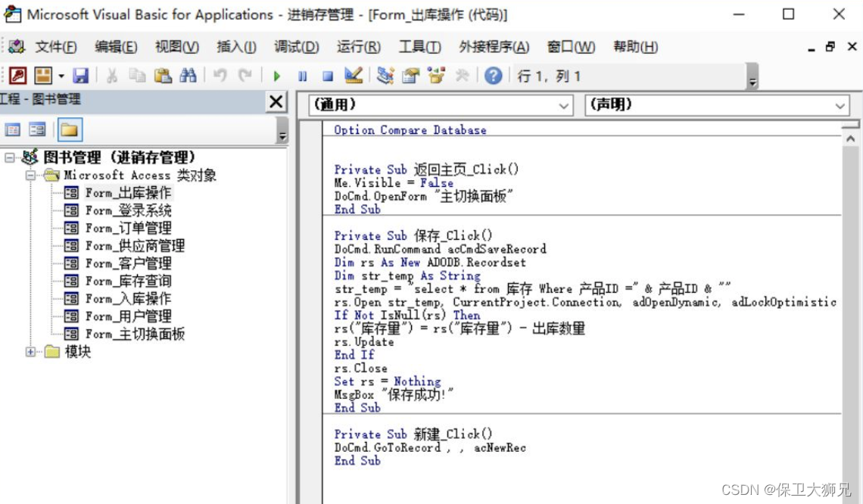Image resolution: width=863 pixels, height=504 pixels.
Task: Close the project explorer panel
Action: point(276,101)
